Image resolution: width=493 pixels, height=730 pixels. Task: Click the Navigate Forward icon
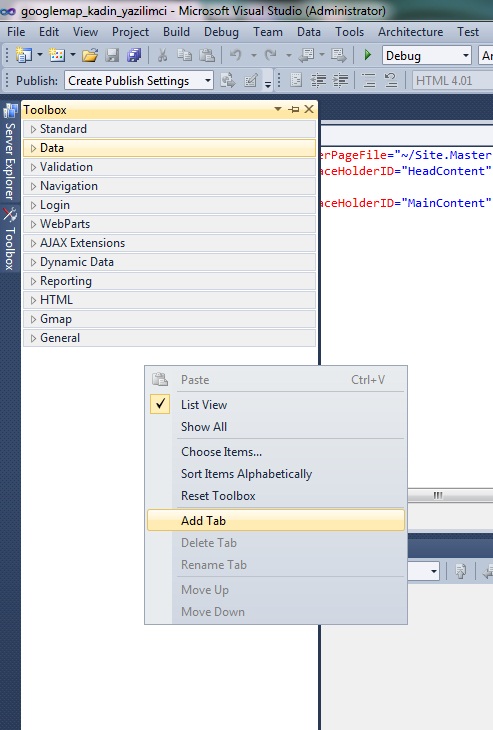click(x=339, y=56)
